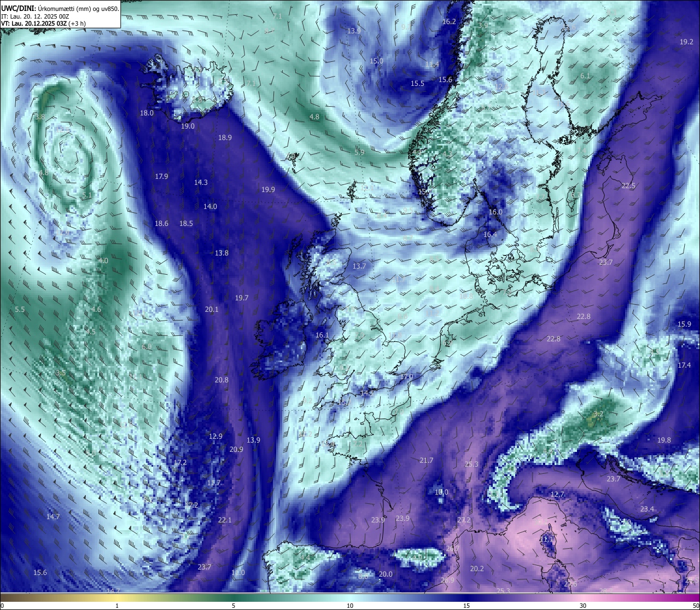Click the colorbar tick label 30
700x610 pixels.
(x=583, y=606)
